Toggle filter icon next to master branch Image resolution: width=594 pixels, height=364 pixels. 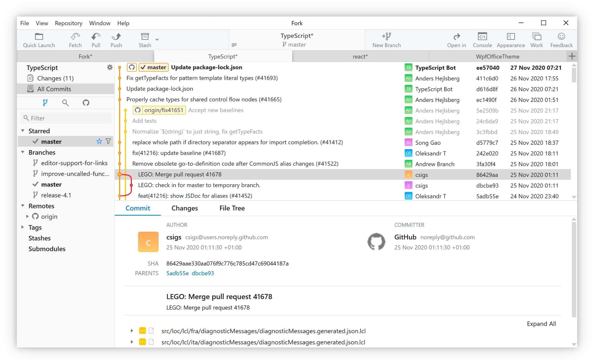click(x=108, y=141)
